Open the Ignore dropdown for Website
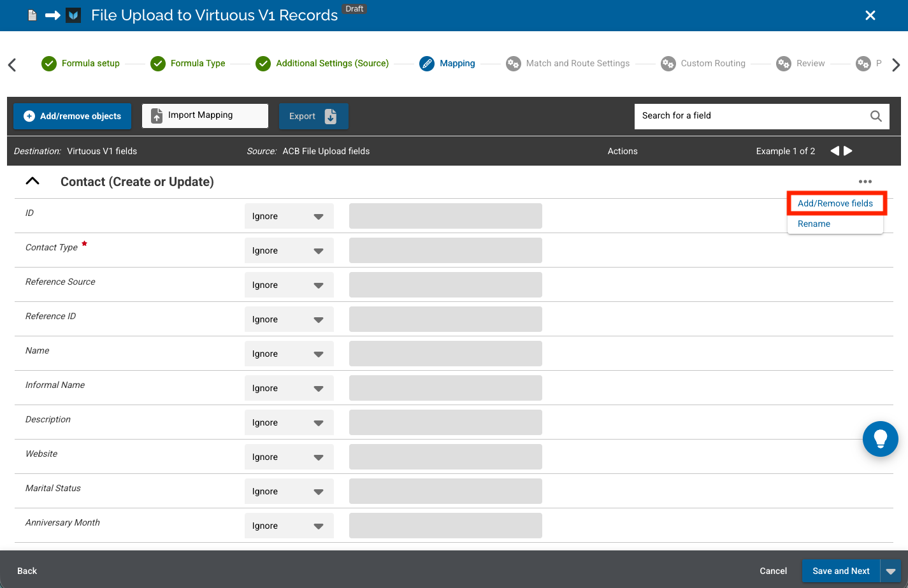Image resolution: width=908 pixels, height=588 pixels. [x=289, y=457]
